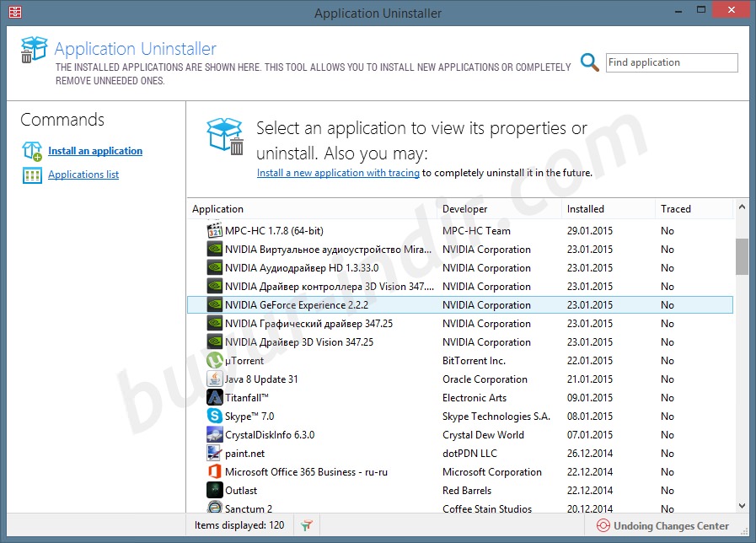Viewport: 756px width, 543px height.
Task: Click the µTorrent app icon
Action: click(215, 360)
